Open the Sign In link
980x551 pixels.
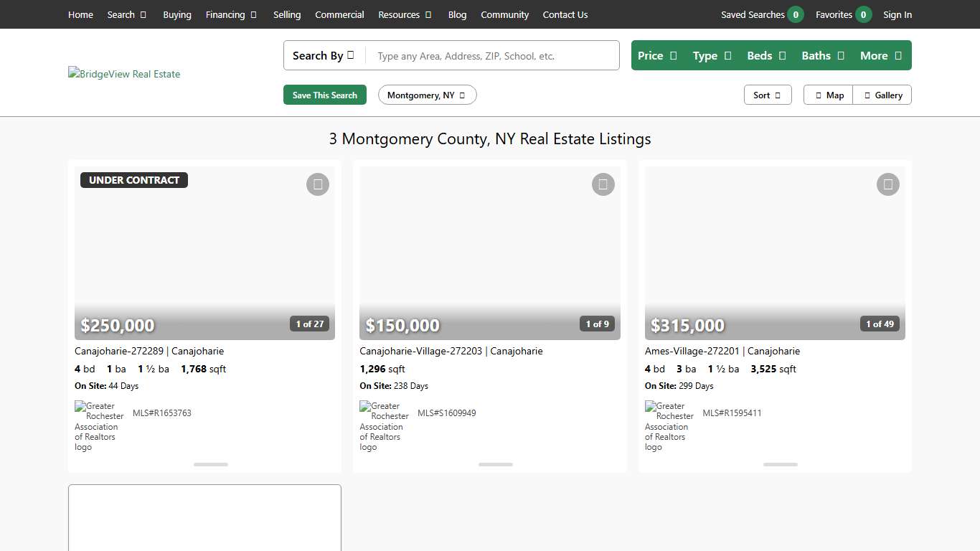pyautogui.click(x=897, y=14)
